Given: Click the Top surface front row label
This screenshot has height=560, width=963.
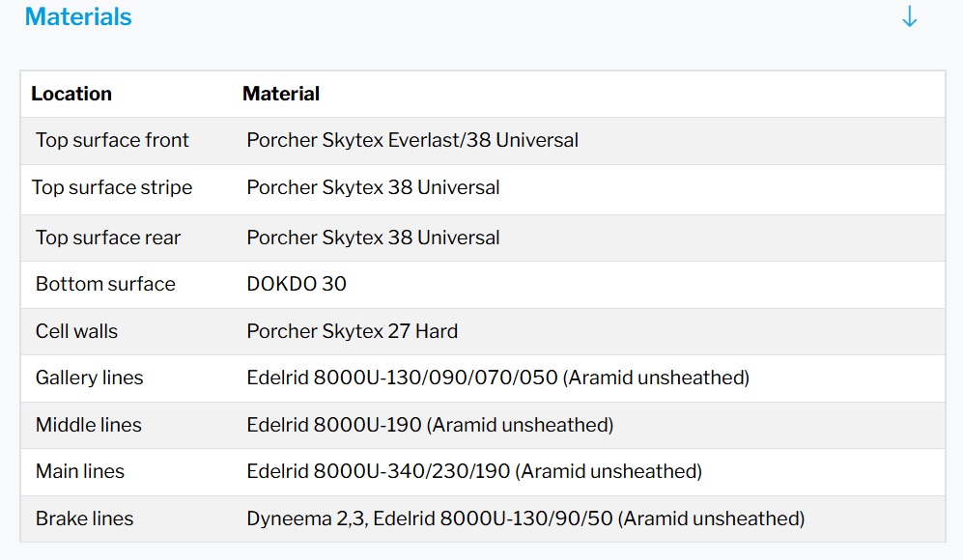Looking at the screenshot, I should (x=112, y=140).
